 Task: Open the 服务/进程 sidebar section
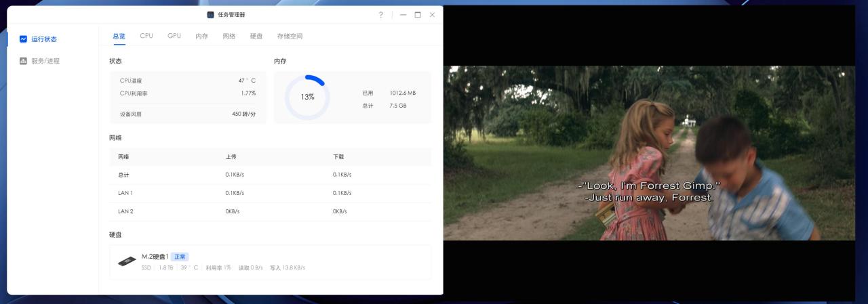click(45, 61)
